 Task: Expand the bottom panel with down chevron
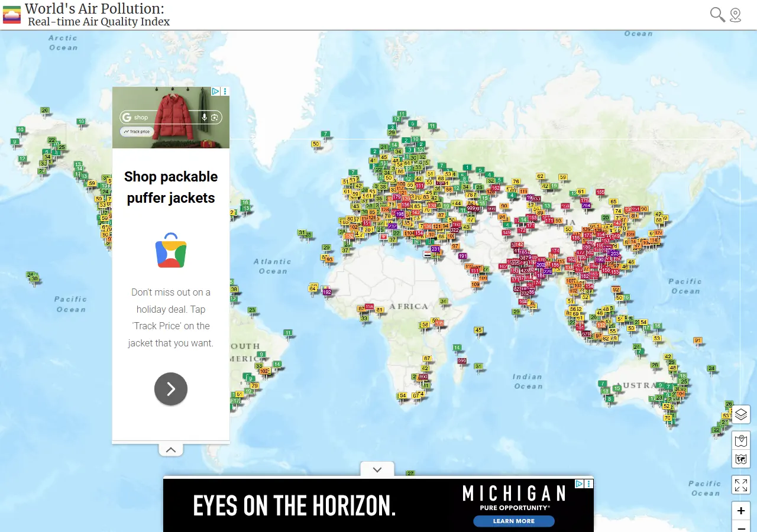click(x=377, y=469)
